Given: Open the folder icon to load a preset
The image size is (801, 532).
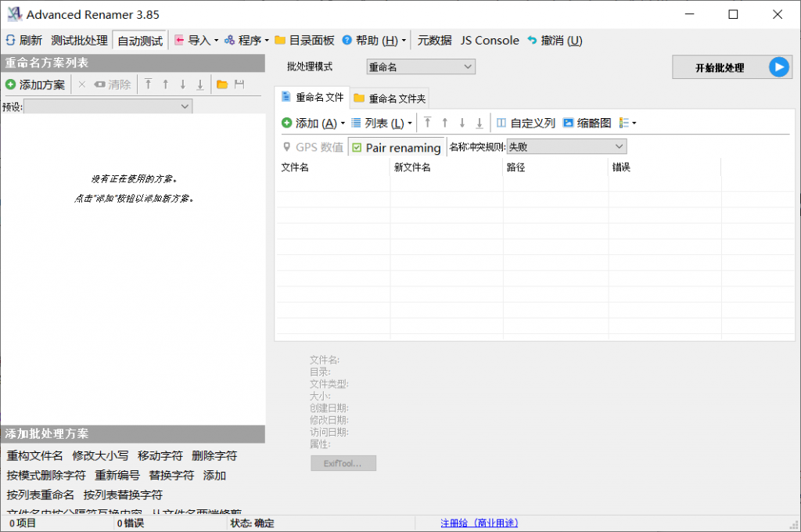Looking at the screenshot, I should [x=221, y=84].
